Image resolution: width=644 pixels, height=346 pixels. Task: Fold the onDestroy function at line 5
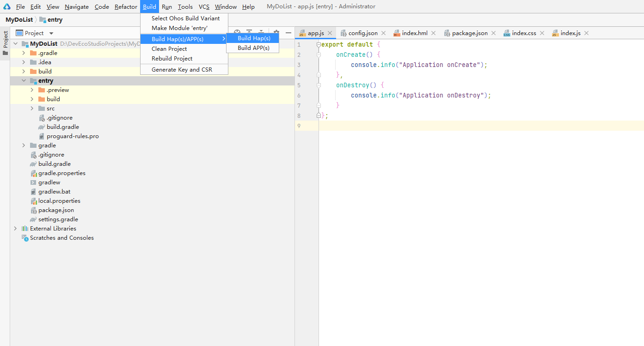(319, 85)
